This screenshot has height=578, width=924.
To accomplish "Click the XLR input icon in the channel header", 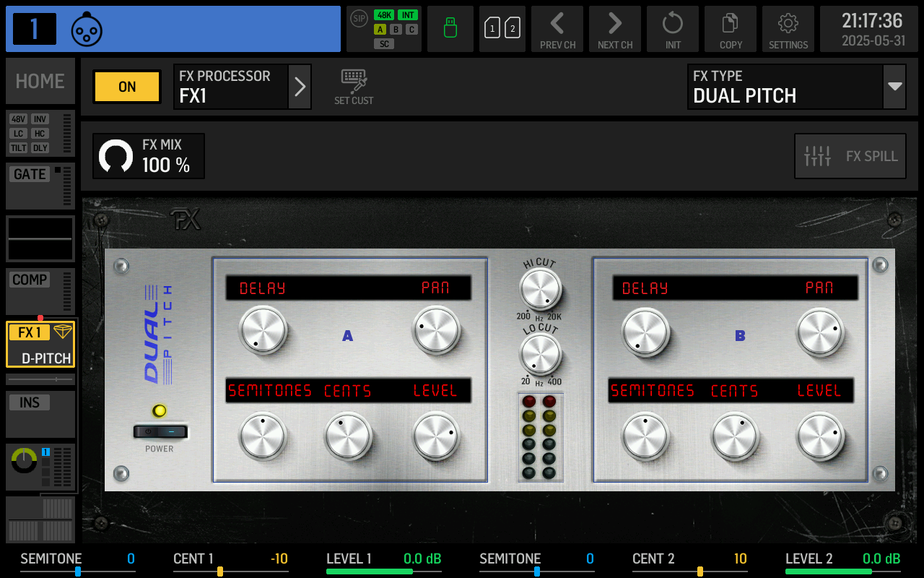I will click(87, 29).
